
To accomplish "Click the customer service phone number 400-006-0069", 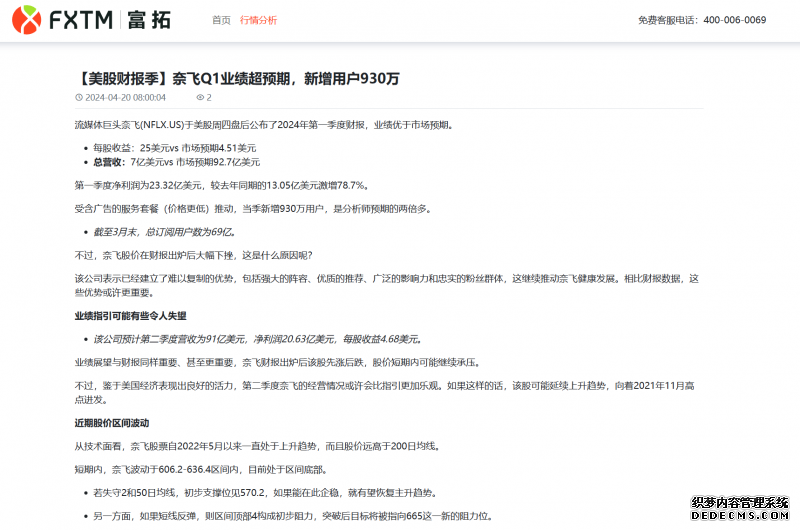I will click(734, 20).
